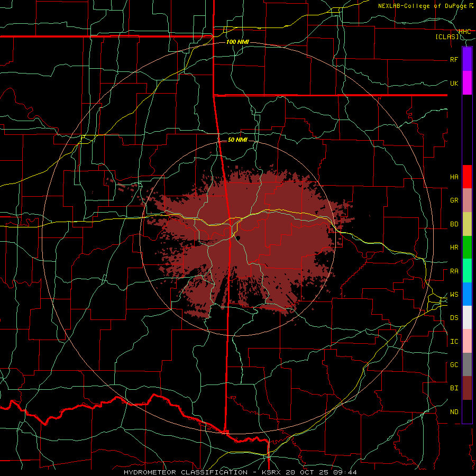This screenshot has width=476, height=476.
Task: Click the WS blue legend swatch
Action: coord(467,294)
